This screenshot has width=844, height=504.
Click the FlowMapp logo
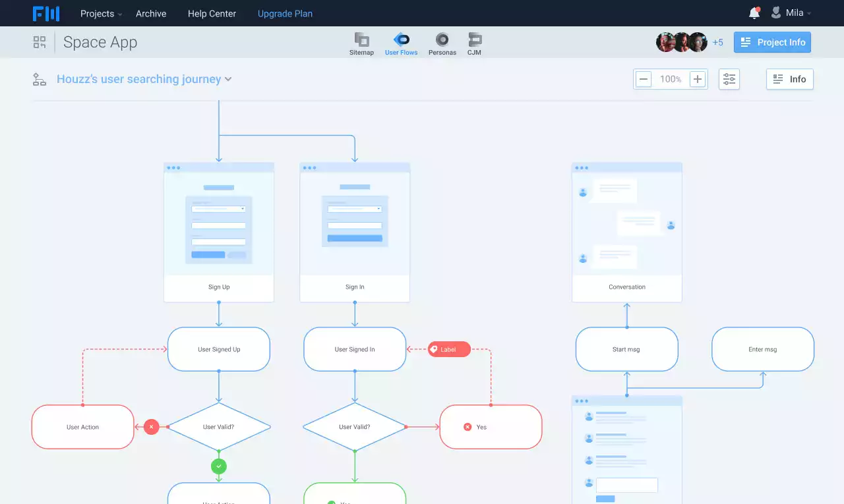(46, 13)
